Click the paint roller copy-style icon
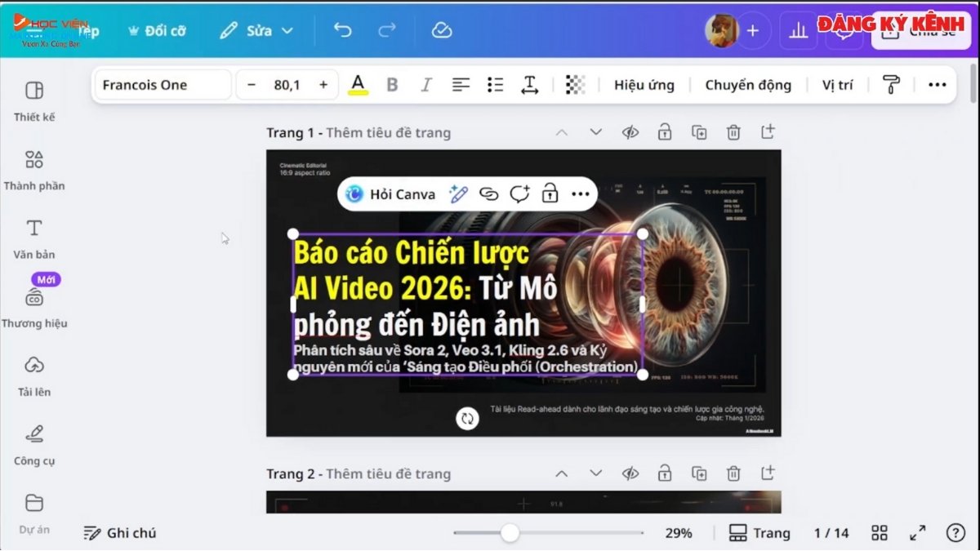The width and height of the screenshot is (980, 551). tap(890, 84)
